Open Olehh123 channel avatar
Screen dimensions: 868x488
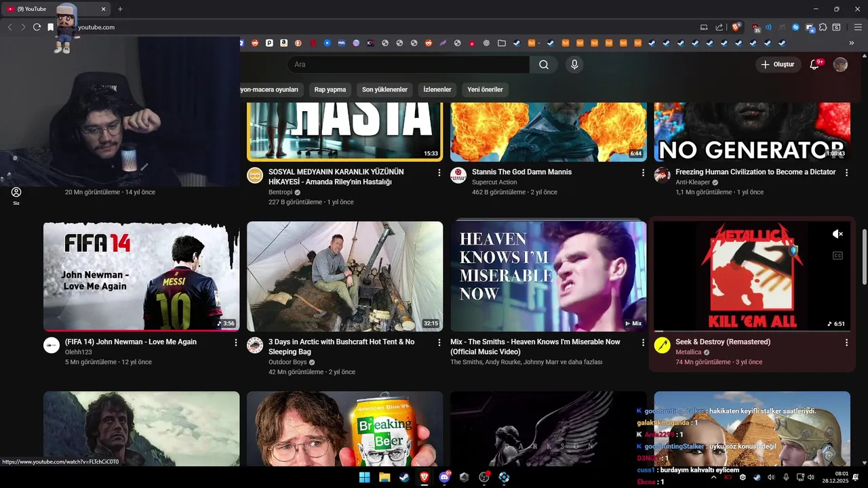[x=52, y=345]
